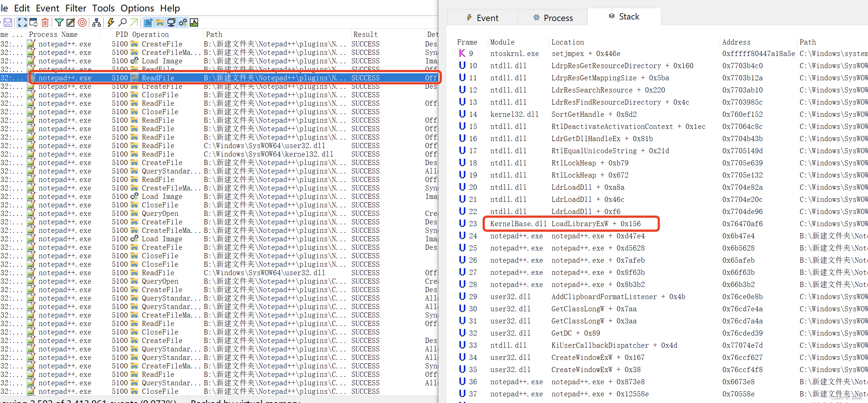Open the Help menu

170,8
